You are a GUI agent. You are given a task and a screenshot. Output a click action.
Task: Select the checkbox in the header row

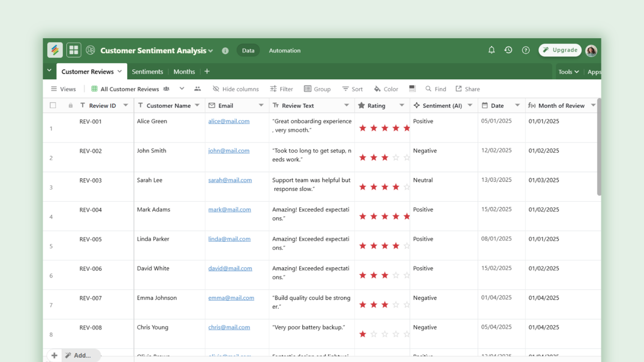[x=53, y=105]
